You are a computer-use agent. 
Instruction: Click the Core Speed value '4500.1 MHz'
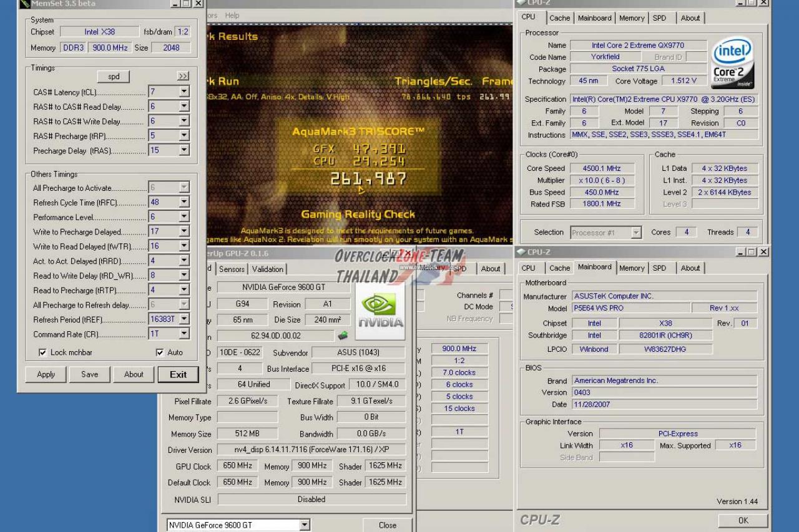pos(602,168)
